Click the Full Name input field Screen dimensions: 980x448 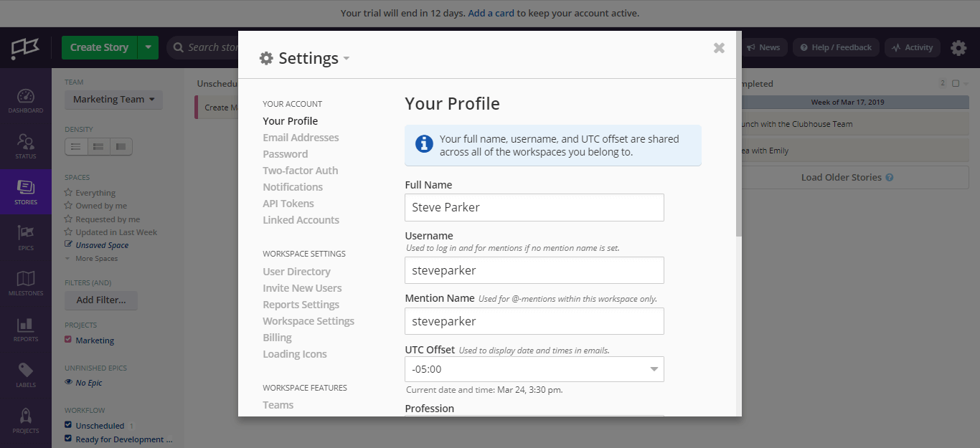click(534, 207)
